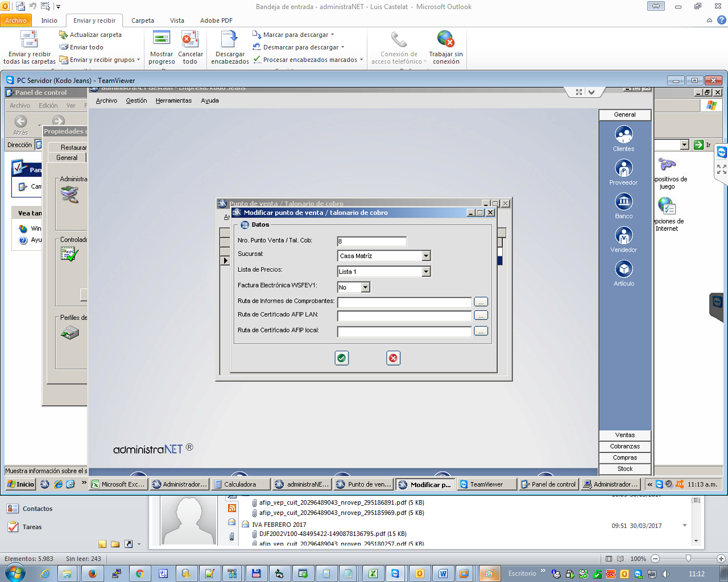Click the zoom slider in Outlook status bar
This screenshot has width=728, height=582.
pos(688,559)
